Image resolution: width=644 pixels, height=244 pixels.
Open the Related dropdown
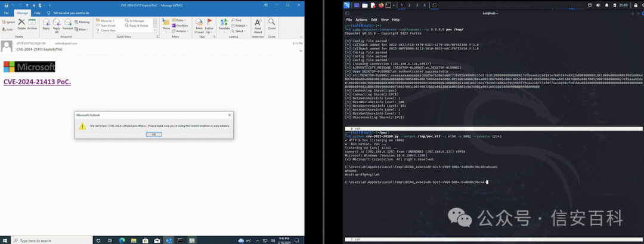(x=238, y=26)
